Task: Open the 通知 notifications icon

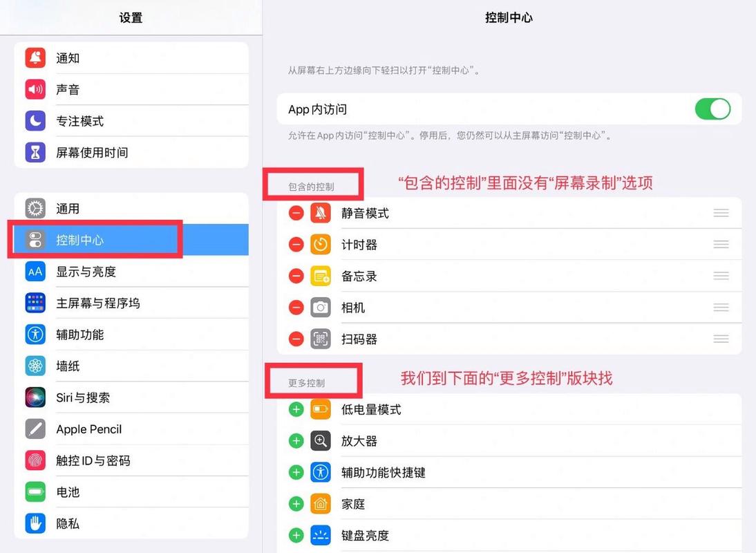Action: (35, 58)
